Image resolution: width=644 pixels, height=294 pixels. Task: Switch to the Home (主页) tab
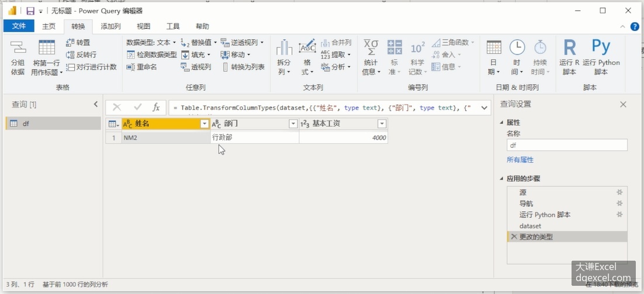point(49,26)
